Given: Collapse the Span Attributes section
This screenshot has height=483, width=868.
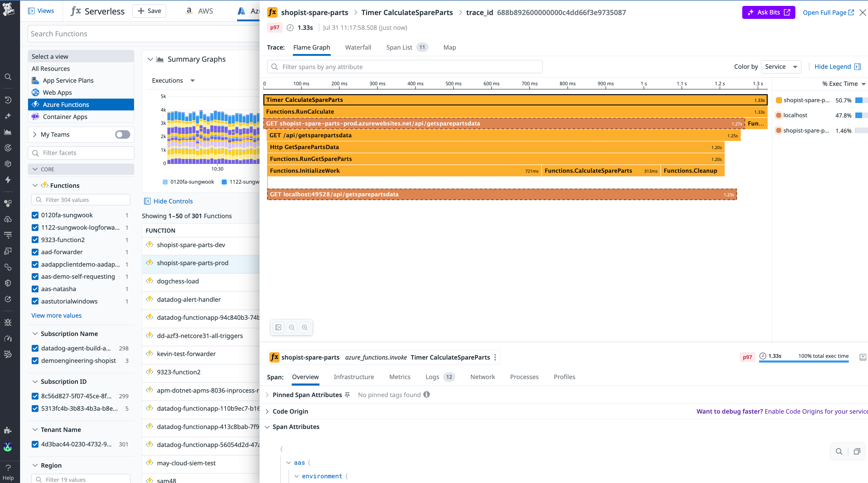Looking at the screenshot, I should [267, 427].
